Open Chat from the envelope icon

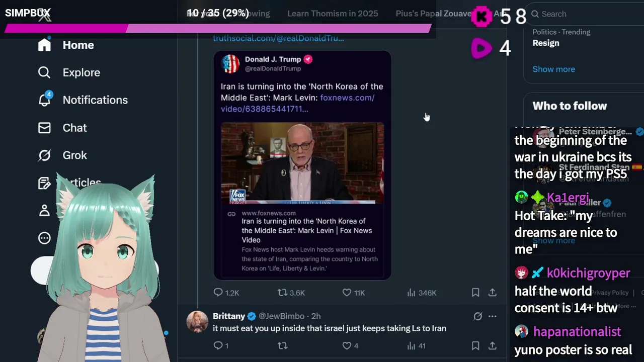click(44, 128)
